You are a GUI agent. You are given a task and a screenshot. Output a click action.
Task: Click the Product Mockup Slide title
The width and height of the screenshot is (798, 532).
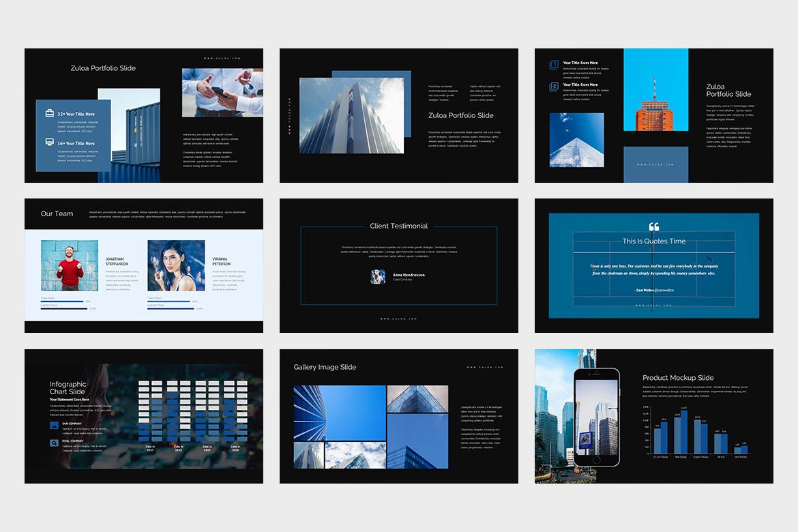pyautogui.click(x=678, y=377)
